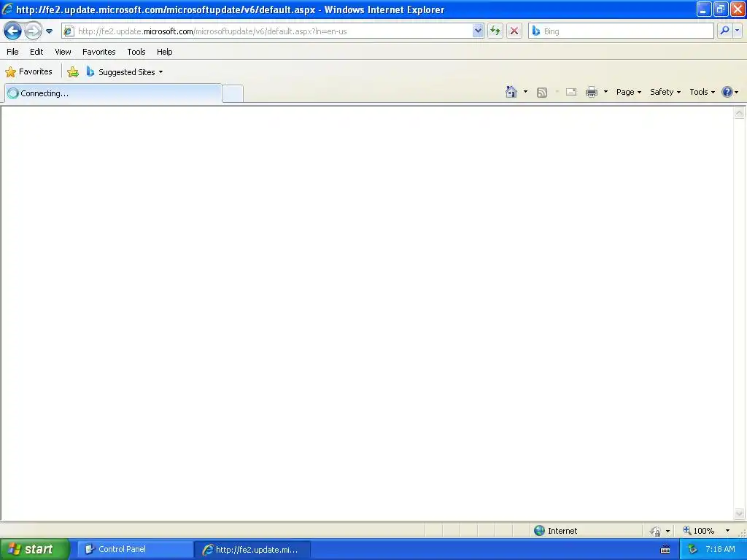This screenshot has width=747, height=560.
Task: Expand the zoom level dropdown arrow
Action: click(x=727, y=531)
